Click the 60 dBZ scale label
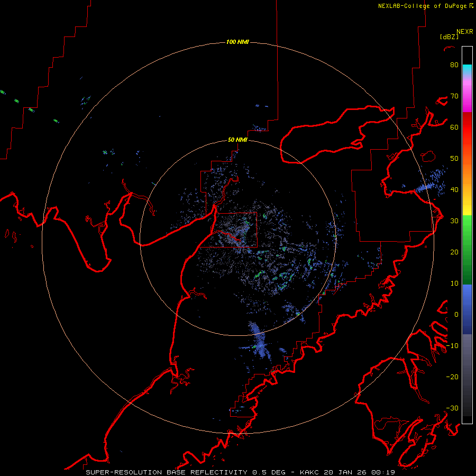Viewport: 476px width, 476px height. 454,127
